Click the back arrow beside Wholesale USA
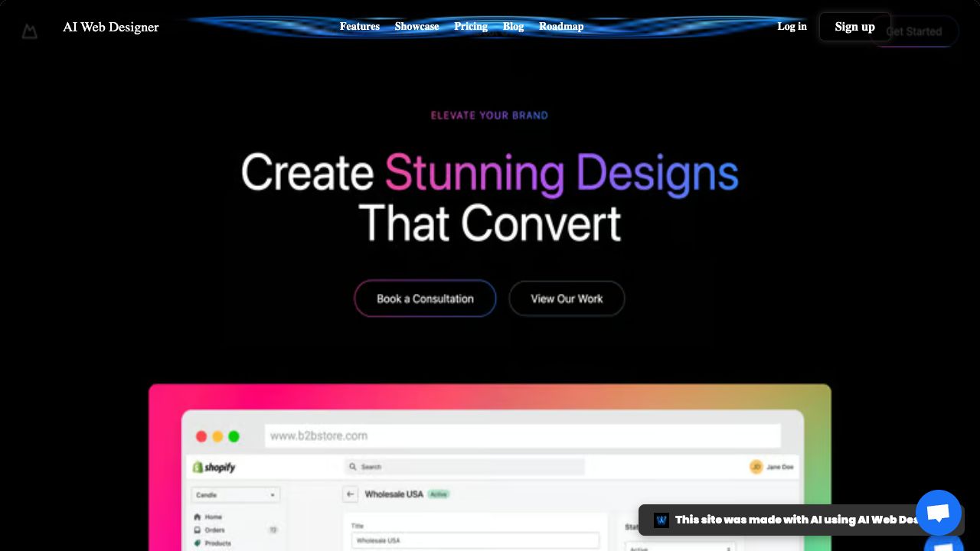 coord(351,494)
